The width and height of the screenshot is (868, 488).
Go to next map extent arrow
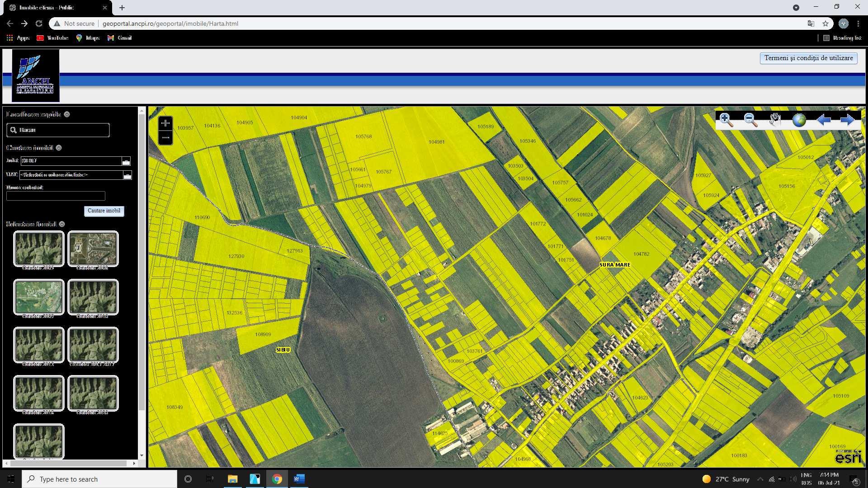(x=847, y=120)
